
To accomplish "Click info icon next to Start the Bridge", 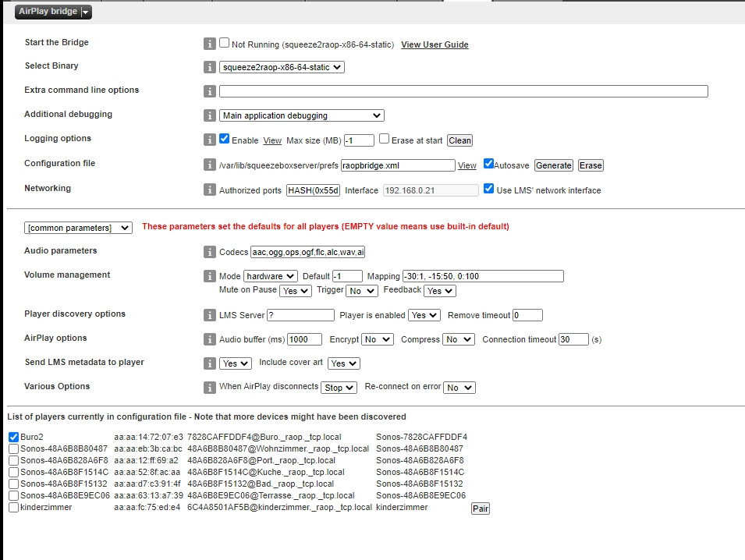I will pyautogui.click(x=210, y=44).
